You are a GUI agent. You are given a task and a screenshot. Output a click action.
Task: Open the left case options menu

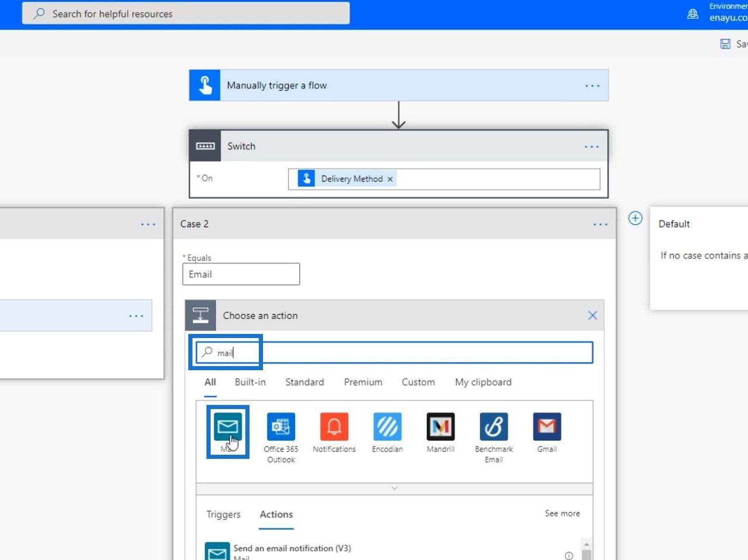coord(148,224)
